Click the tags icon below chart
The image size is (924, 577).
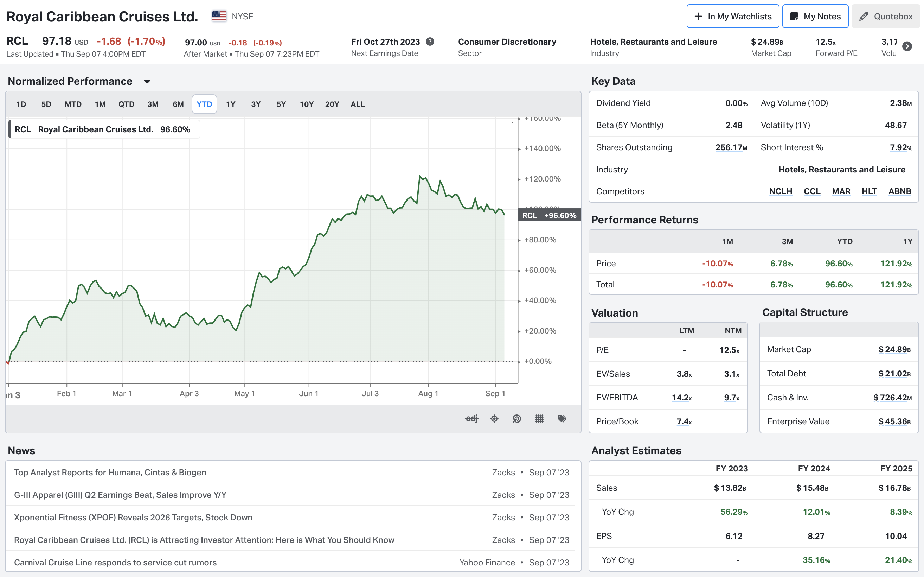(562, 419)
